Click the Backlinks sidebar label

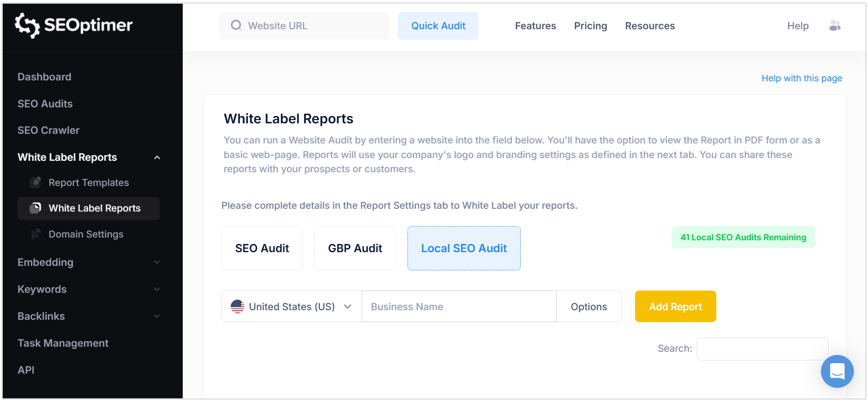click(41, 316)
